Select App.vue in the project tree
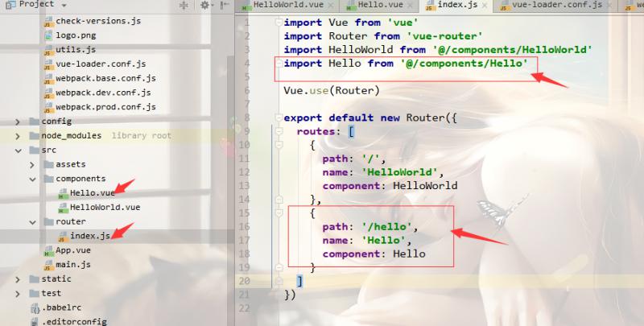This screenshot has width=644, height=326. pyautogui.click(x=73, y=250)
